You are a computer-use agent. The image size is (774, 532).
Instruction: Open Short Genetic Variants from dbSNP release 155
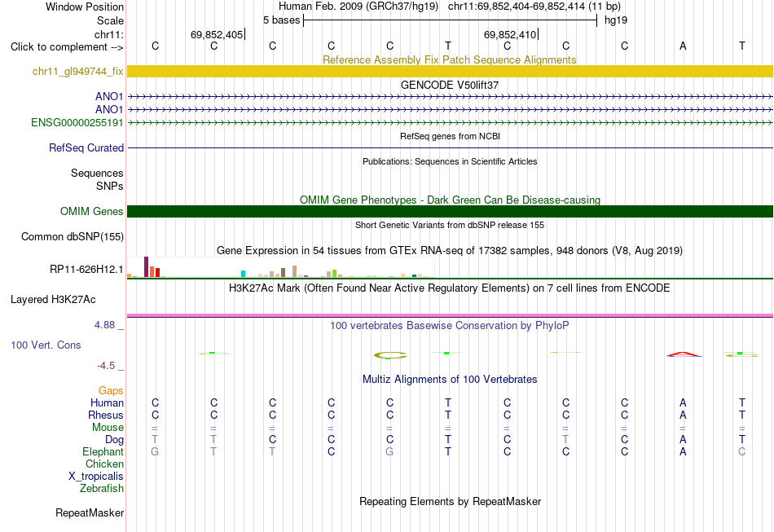[450, 225]
